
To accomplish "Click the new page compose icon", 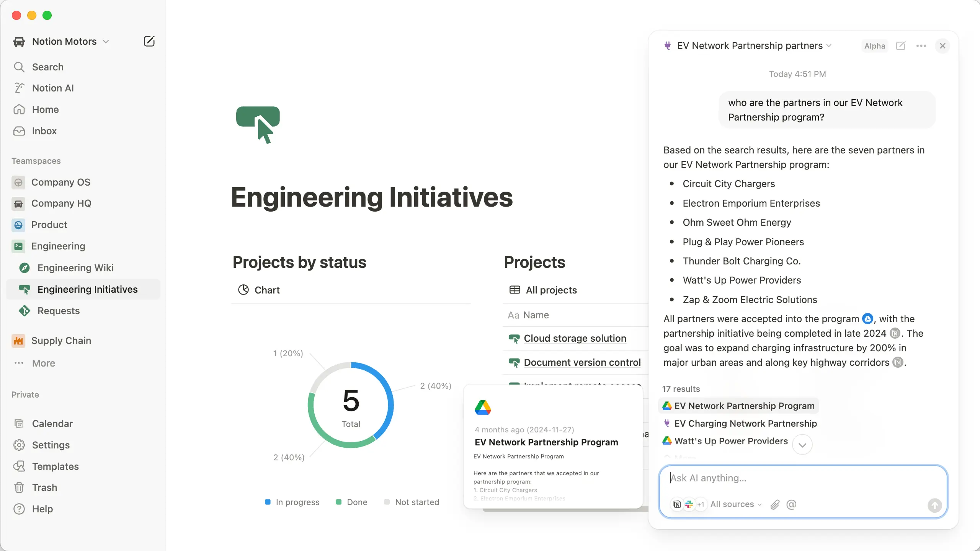I will coord(149,41).
